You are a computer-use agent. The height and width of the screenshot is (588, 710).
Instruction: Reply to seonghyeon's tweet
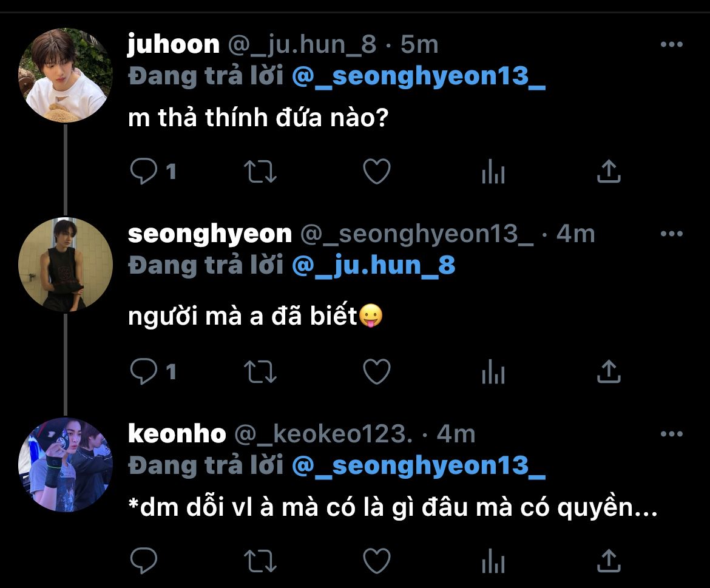click(x=144, y=371)
